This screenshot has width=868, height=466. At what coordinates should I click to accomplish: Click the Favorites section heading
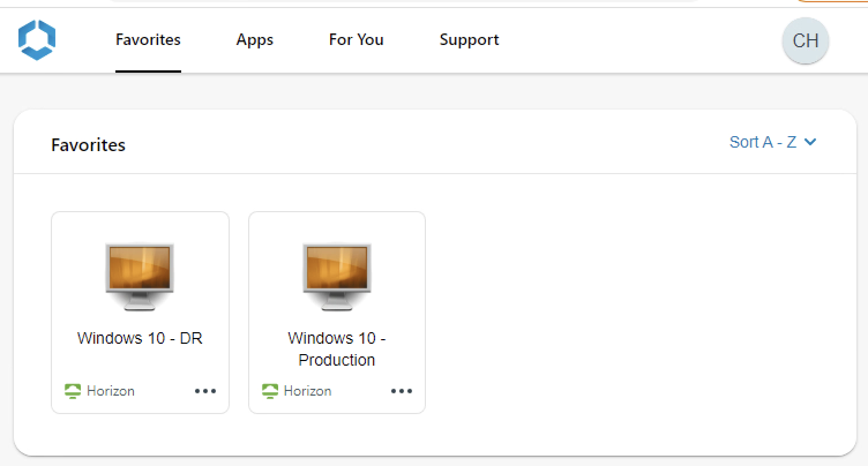(x=88, y=145)
